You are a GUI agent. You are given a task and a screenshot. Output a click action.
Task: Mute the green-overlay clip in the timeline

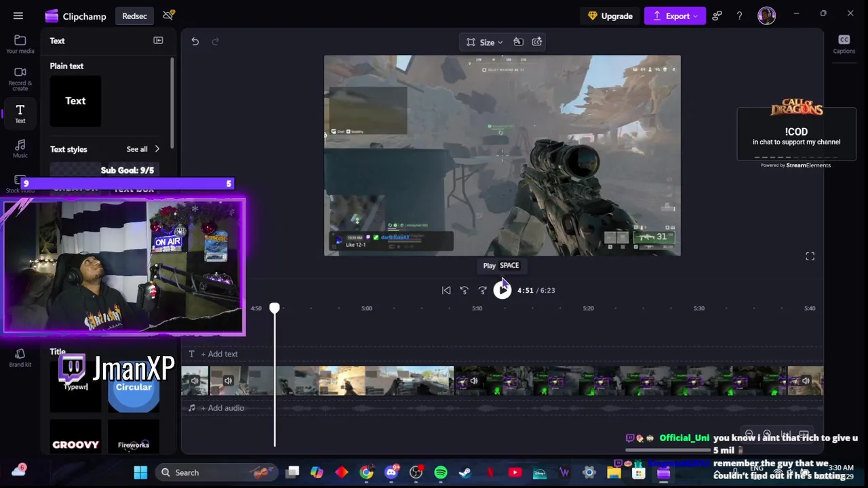(473, 381)
